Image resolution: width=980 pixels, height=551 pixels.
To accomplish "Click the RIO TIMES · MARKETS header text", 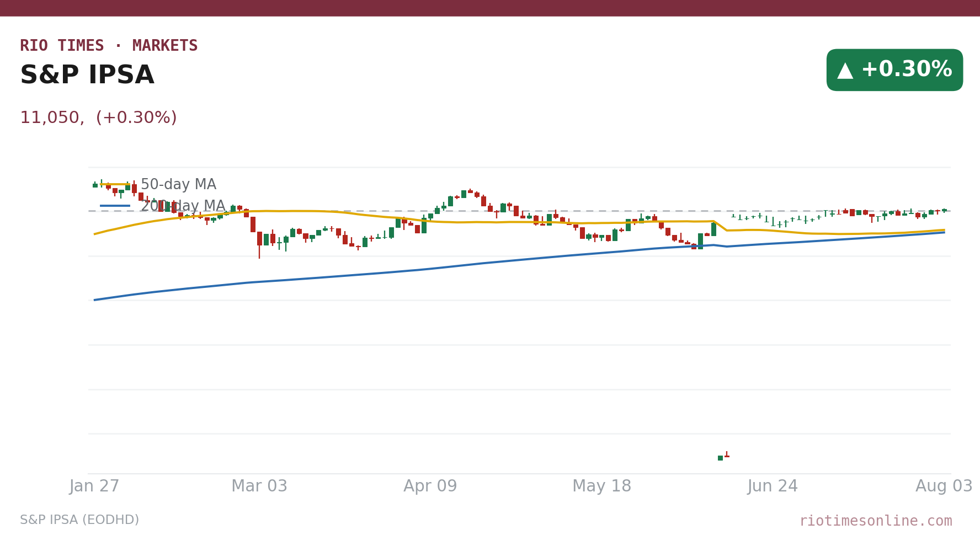I will tap(109, 46).
